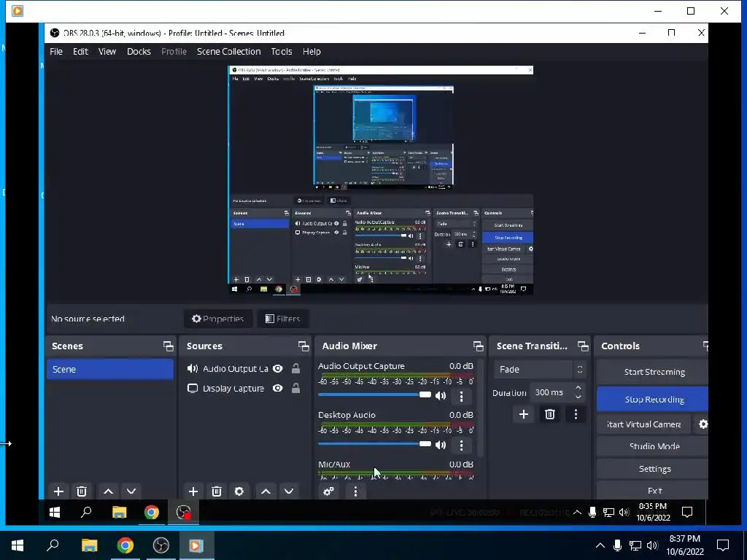Move source down
Viewport: 747px width, 560px height.
289,491
